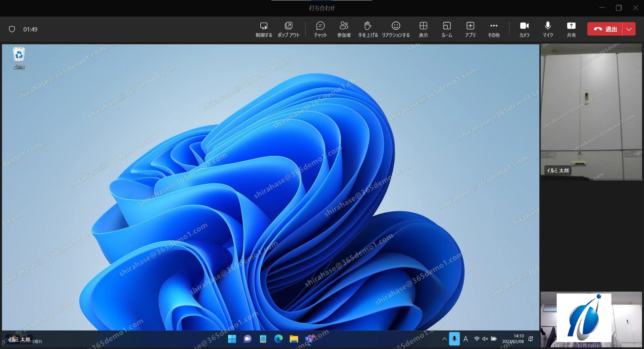Open Microsoft Teams icon in shared taskbar
The height and width of the screenshot is (349, 644).
click(309, 339)
